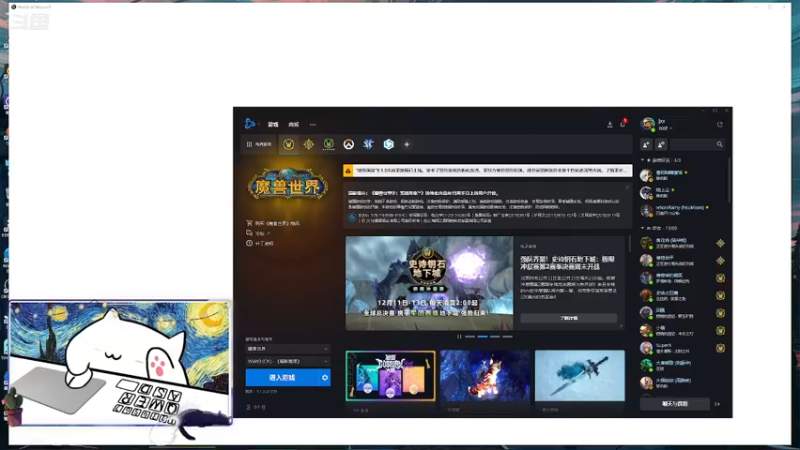This screenshot has width=800, height=450.
Task: Select the light-blue hexagon game icon
Action: click(x=388, y=144)
